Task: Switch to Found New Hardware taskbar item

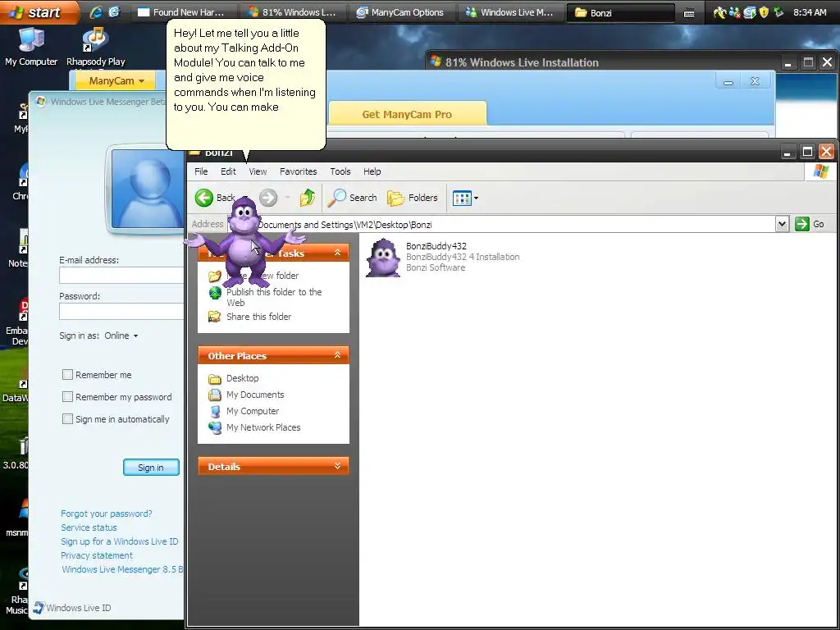Action: (x=183, y=12)
